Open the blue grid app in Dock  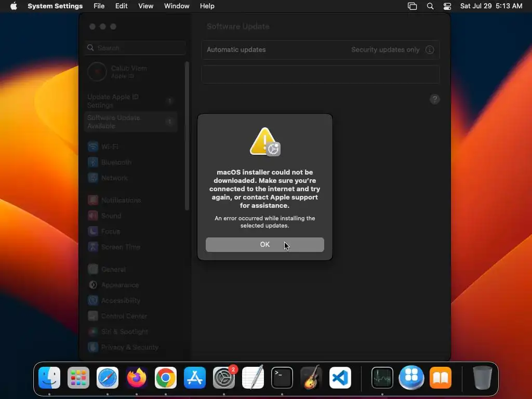[411, 378]
